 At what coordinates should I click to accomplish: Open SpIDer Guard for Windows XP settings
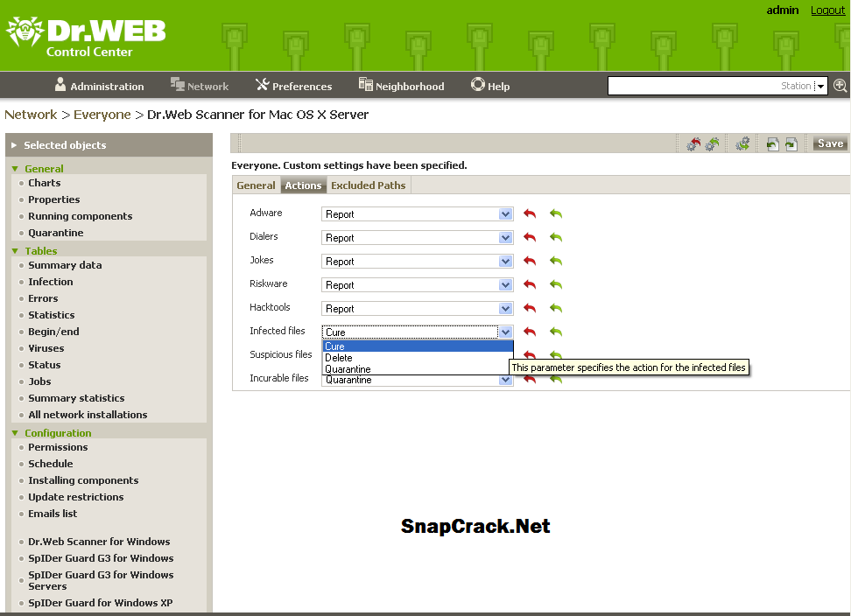(x=101, y=603)
